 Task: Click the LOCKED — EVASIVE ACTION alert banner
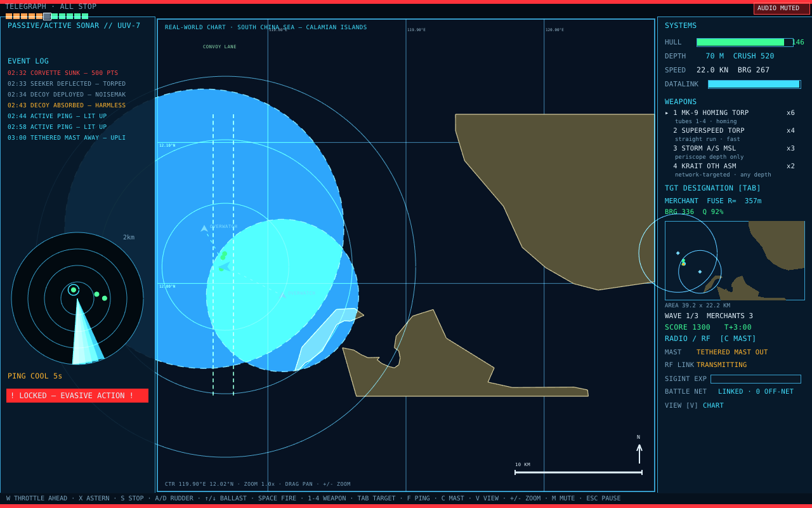click(77, 396)
